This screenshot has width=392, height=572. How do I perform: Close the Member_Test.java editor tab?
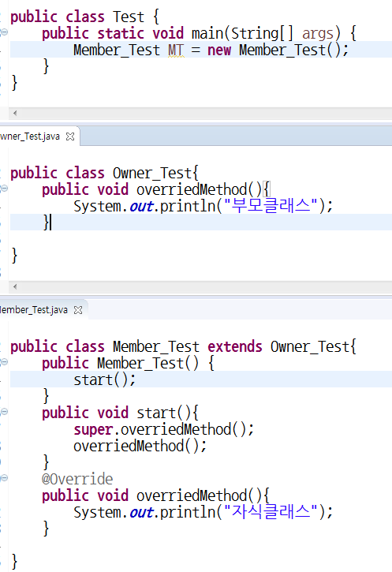[78, 310]
